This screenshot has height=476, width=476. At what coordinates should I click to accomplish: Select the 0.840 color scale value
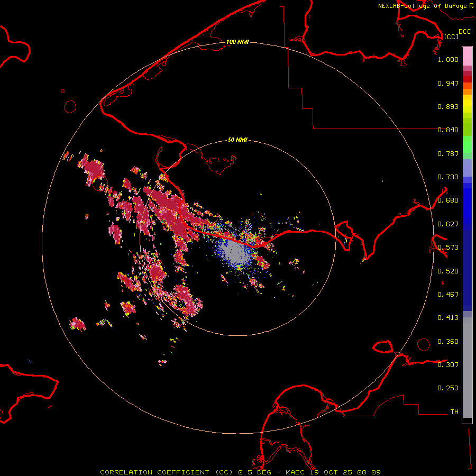[448, 130]
